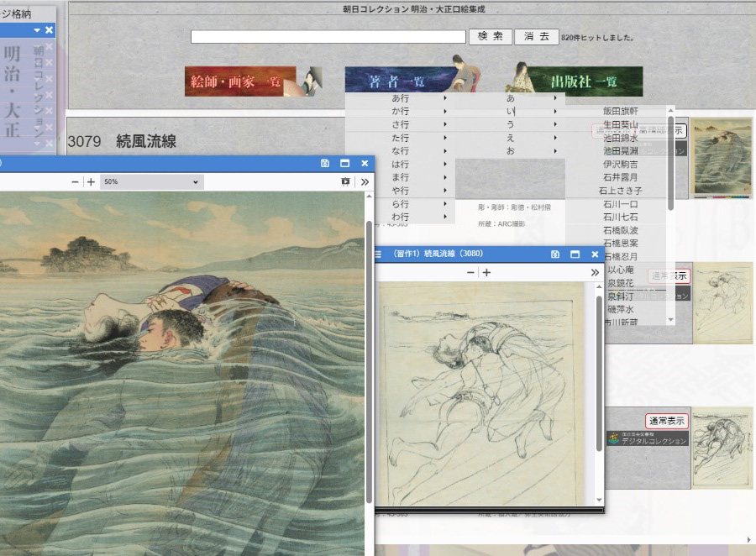756x556 pixels.
Task: Choose 石川一口 in the author list
Action: pyautogui.click(x=621, y=204)
